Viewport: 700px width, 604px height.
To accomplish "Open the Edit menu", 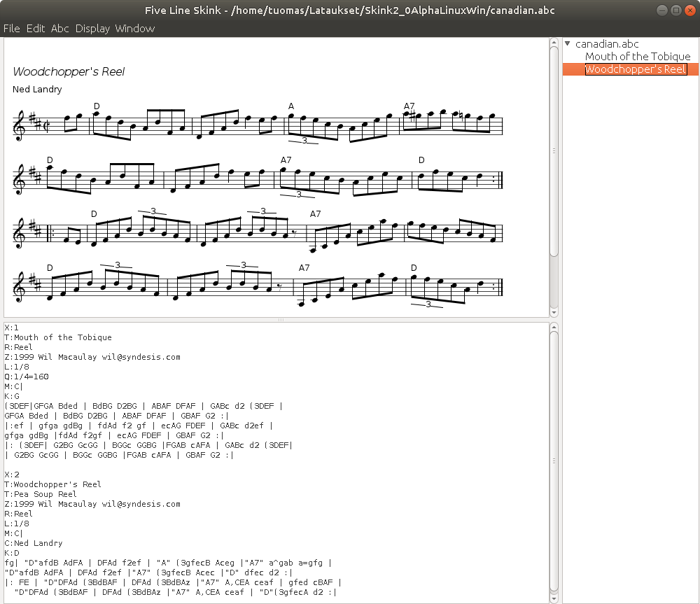I will coord(36,29).
